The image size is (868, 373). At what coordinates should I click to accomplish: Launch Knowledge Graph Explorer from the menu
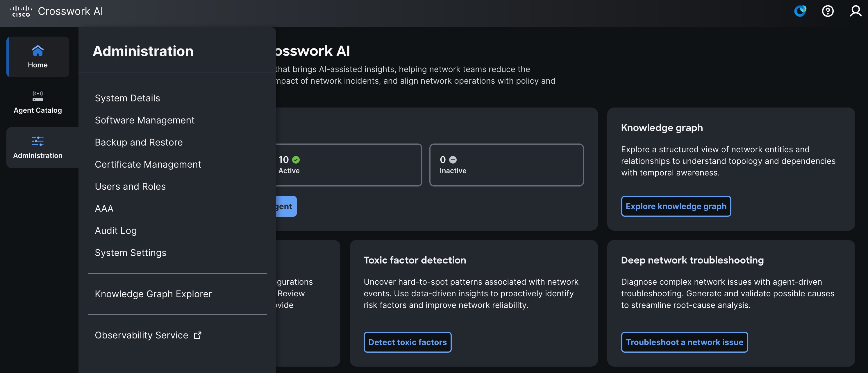pyautogui.click(x=153, y=294)
